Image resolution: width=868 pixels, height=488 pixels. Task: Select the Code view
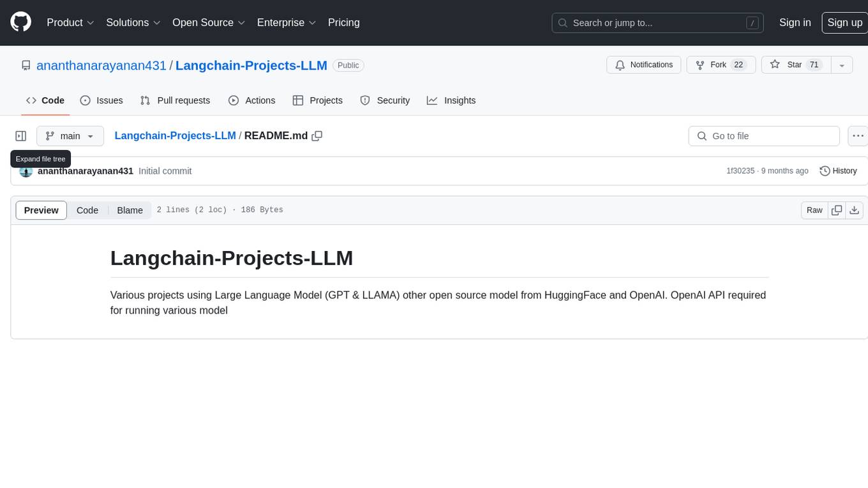87,210
